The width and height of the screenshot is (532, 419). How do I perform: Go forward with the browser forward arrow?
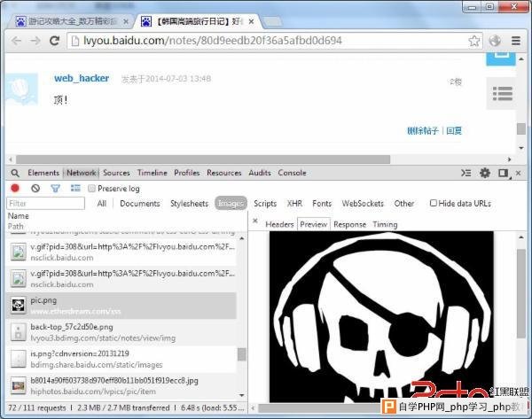click(35, 41)
